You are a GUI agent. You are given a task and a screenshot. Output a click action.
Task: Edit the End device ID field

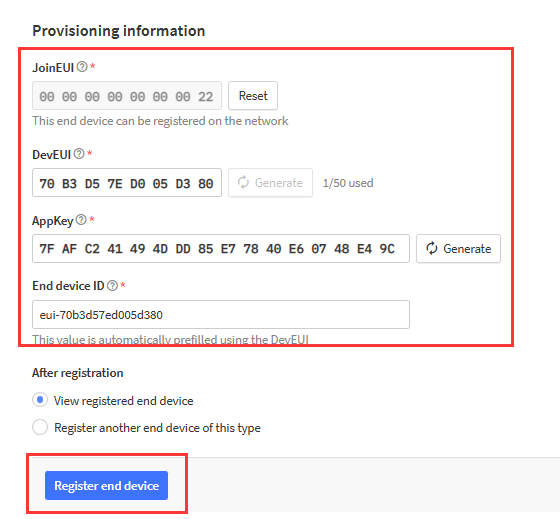click(x=221, y=314)
